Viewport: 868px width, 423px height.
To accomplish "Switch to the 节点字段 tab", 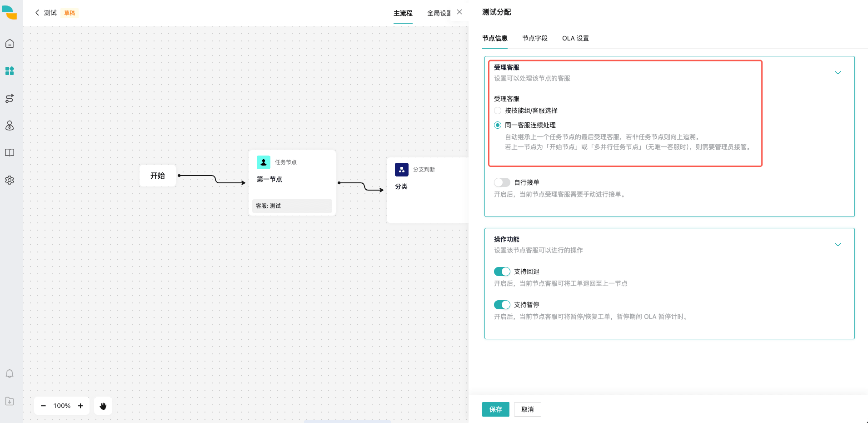I will [535, 38].
